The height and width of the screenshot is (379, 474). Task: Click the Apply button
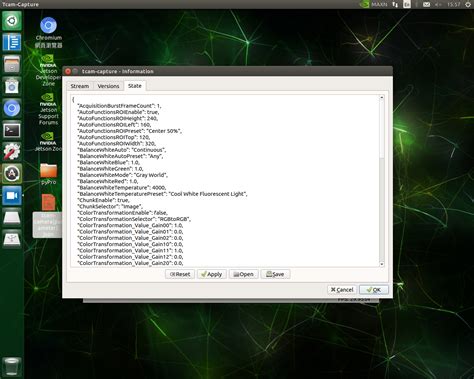(212, 274)
